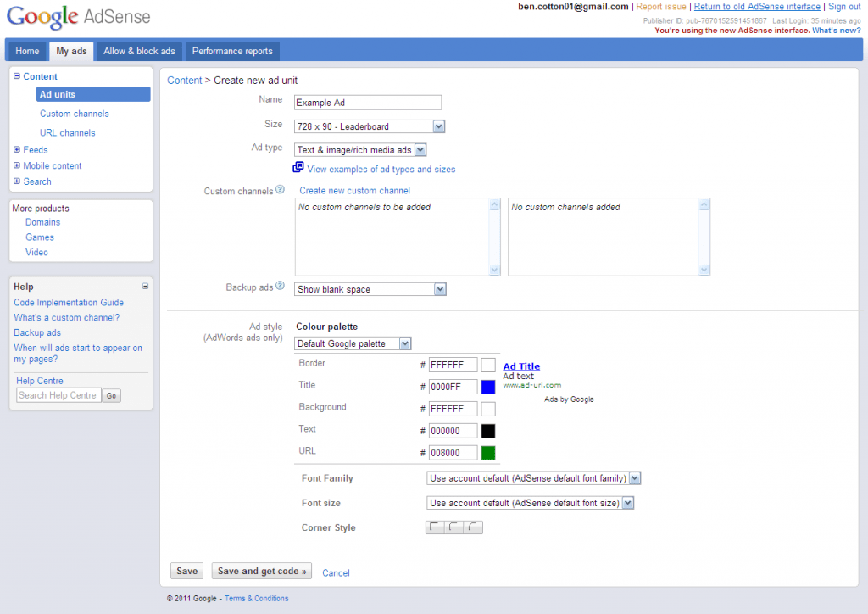Viewport: 868px width, 614px height.
Task: Collapse the Help panel with its arrow icon
Action: click(145, 286)
